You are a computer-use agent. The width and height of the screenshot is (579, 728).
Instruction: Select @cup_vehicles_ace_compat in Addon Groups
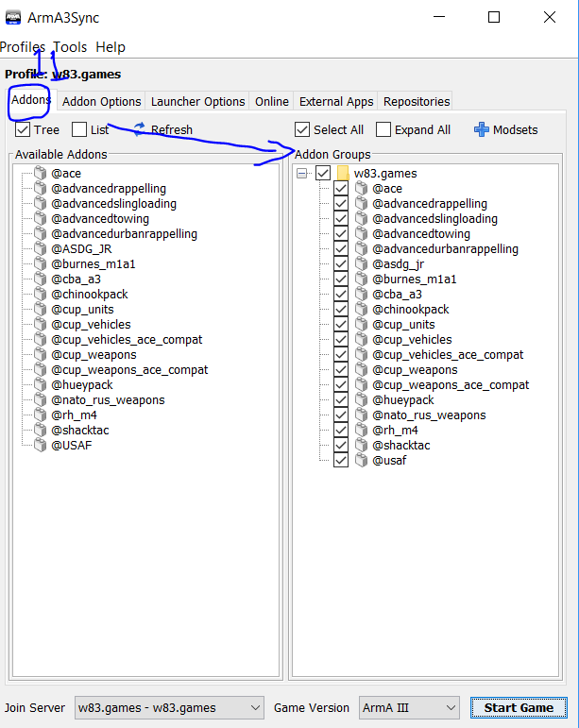[x=448, y=354]
